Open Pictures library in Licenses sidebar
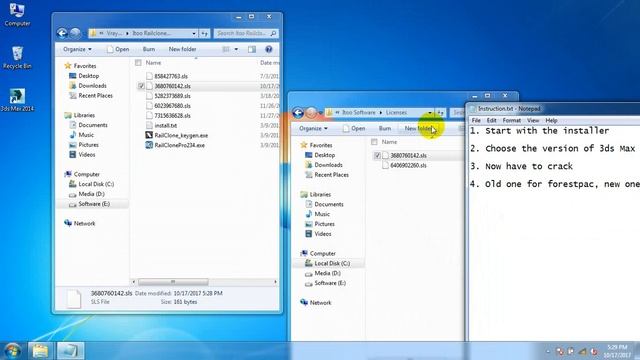This screenshot has width=640, height=360. click(x=320, y=224)
